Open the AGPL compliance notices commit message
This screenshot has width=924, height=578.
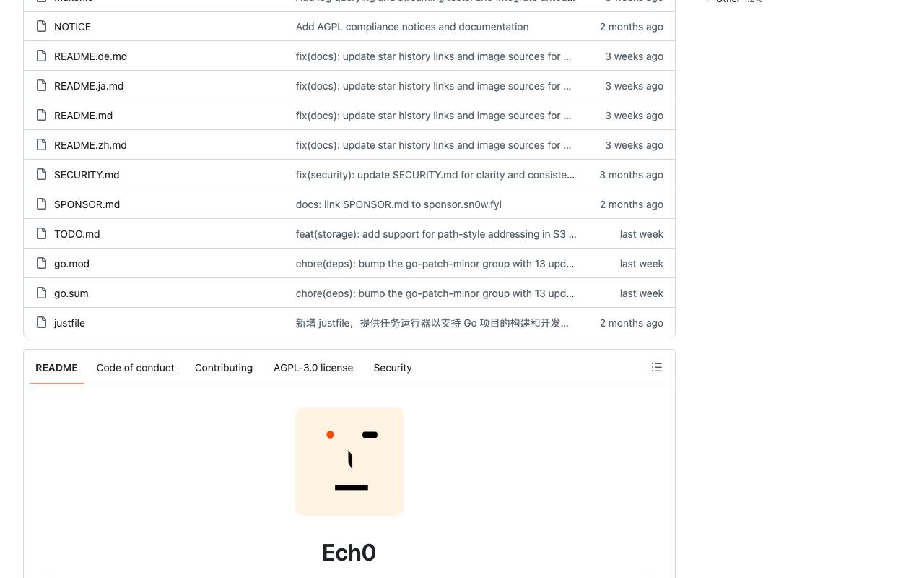click(412, 27)
